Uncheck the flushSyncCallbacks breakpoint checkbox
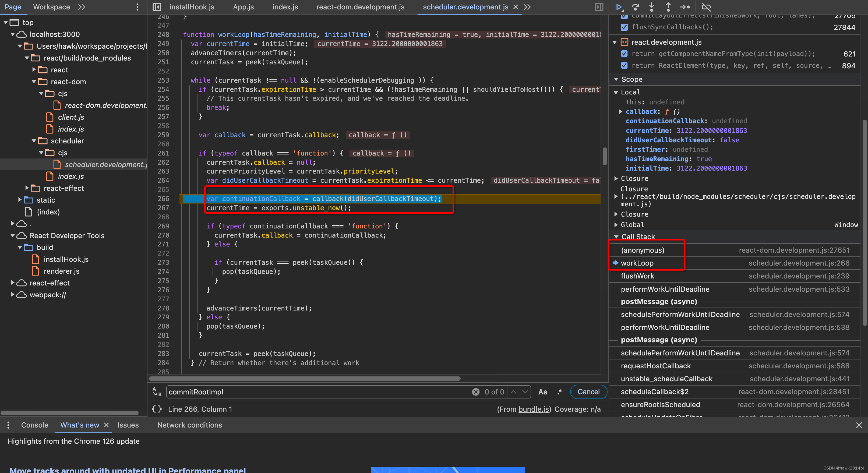 (x=624, y=27)
